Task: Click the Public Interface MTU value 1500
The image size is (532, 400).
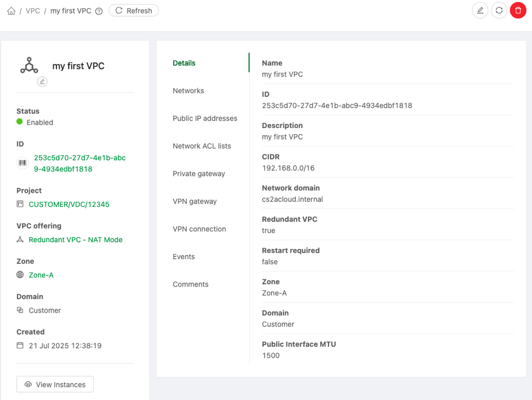Action: coord(271,356)
